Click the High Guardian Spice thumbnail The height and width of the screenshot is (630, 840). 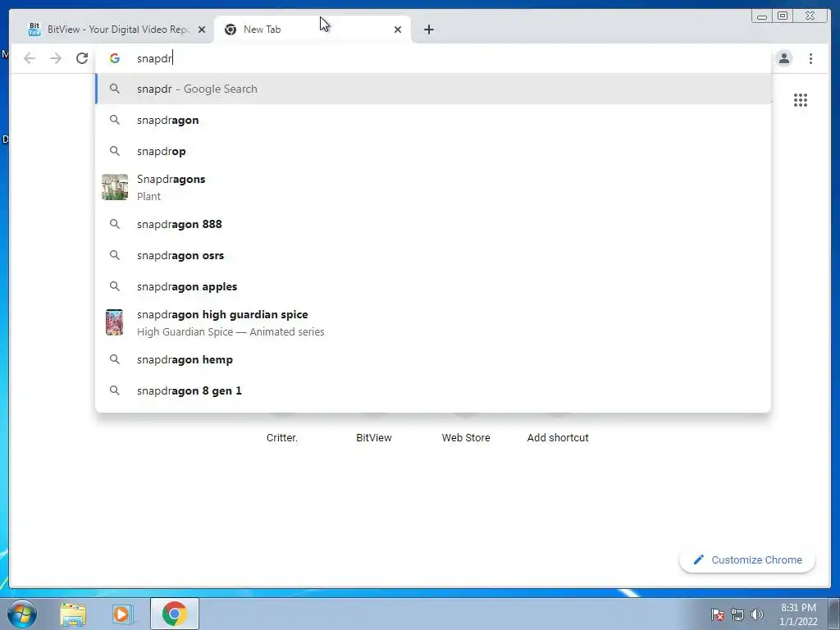pyautogui.click(x=114, y=322)
